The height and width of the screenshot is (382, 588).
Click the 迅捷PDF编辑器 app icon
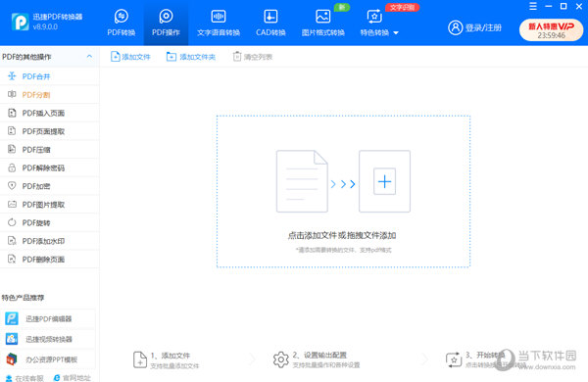tap(12, 318)
